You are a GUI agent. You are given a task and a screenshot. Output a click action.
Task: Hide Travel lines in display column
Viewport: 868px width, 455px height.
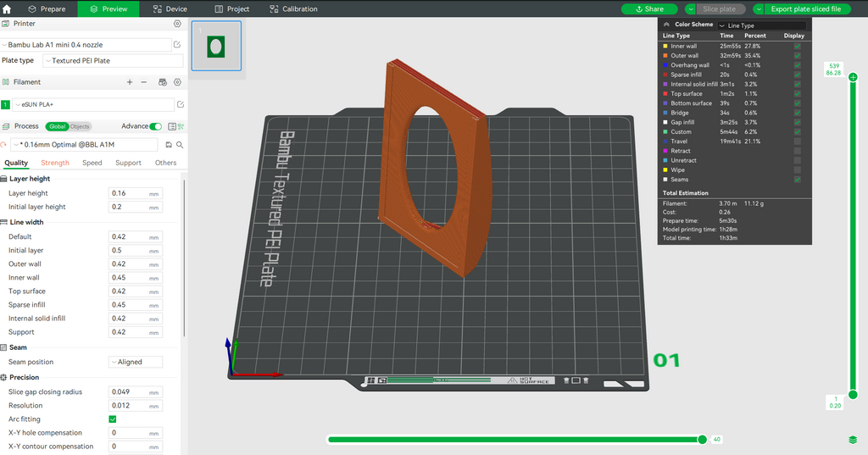point(797,141)
